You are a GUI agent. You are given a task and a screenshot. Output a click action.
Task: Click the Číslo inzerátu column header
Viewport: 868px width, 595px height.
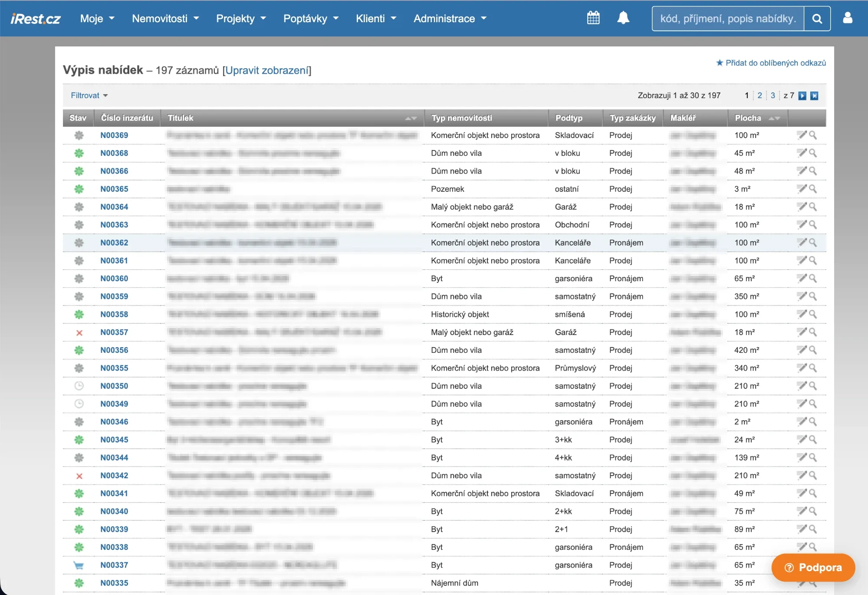pyautogui.click(x=127, y=118)
